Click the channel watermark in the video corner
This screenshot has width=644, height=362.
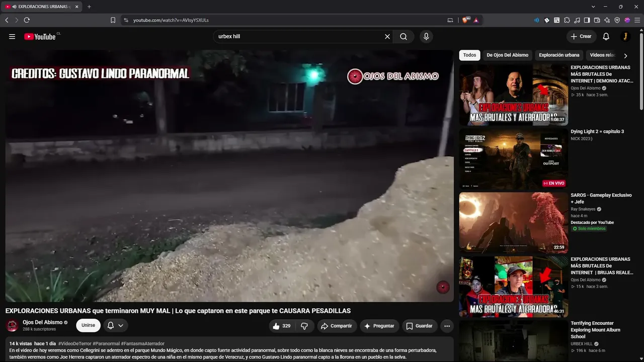tap(443, 287)
